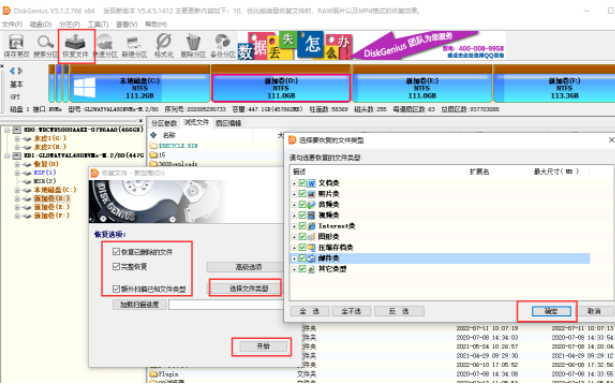Click the Windows logo on the C: partition

(x=84, y=87)
